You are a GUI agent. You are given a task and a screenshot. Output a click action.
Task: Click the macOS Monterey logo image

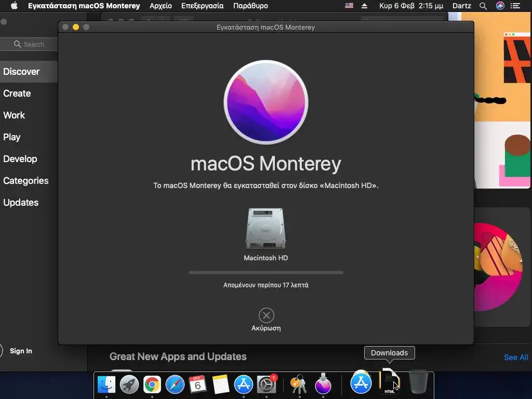266,102
